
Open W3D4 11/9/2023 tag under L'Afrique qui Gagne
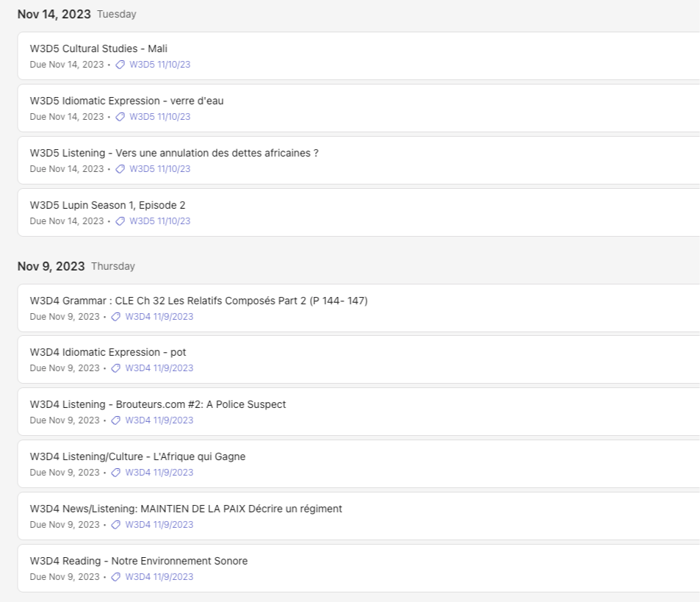pos(159,473)
